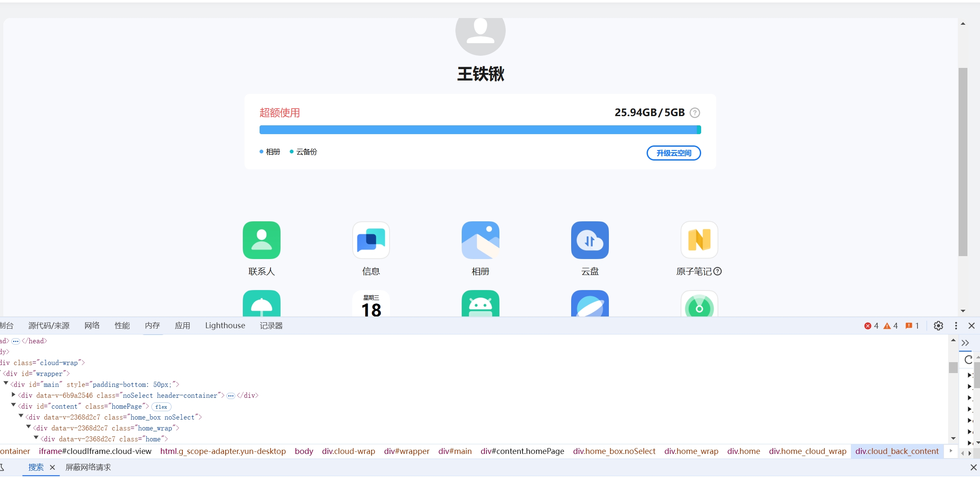980x477 pixels.
Task: Open the green radar find-device icon
Action: (x=699, y=303)
